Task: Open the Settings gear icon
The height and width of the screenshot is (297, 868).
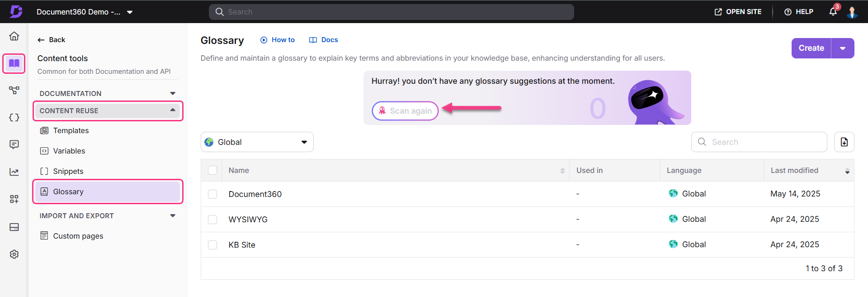Action: (x=14, y=254)
